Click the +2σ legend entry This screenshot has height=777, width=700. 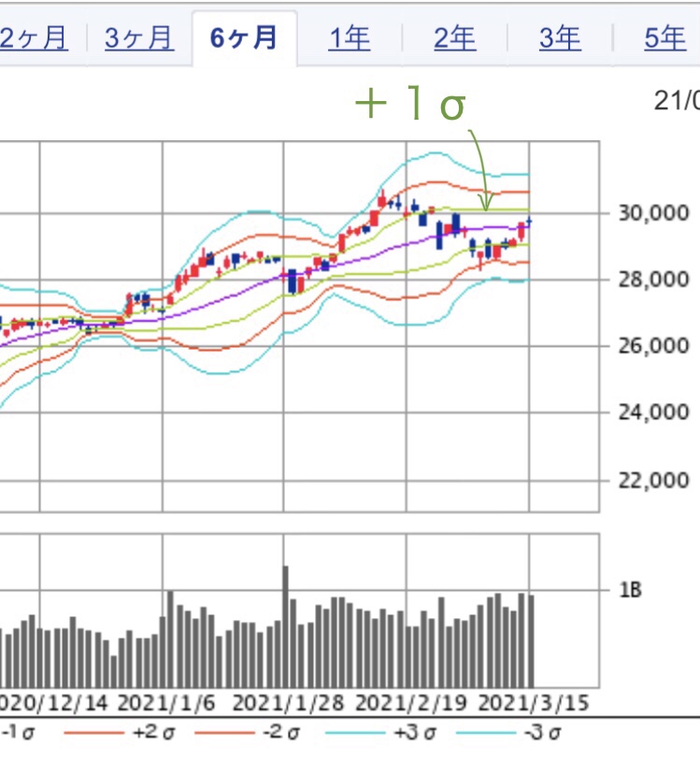tap(154, 732)
